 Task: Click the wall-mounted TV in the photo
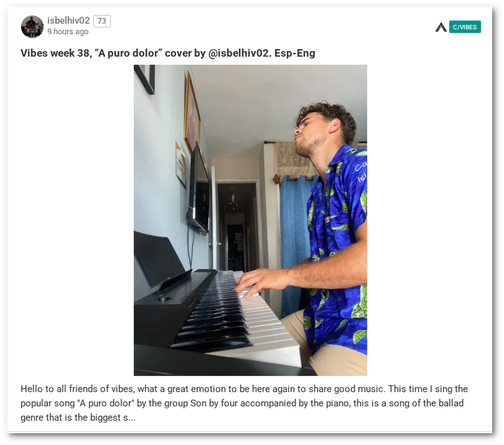click(198, 190)
